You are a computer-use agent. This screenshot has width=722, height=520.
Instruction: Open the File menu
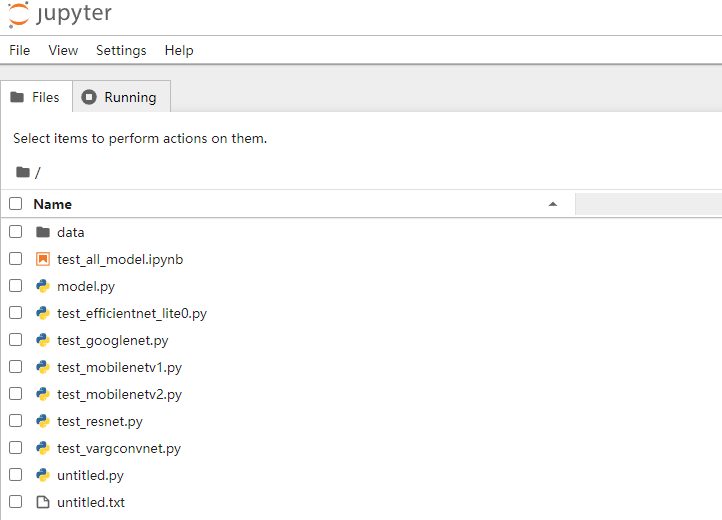tap(19, 50)
